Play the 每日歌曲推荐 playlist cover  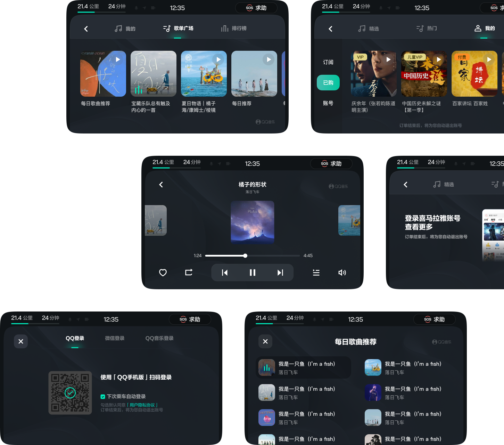(103, 74)
